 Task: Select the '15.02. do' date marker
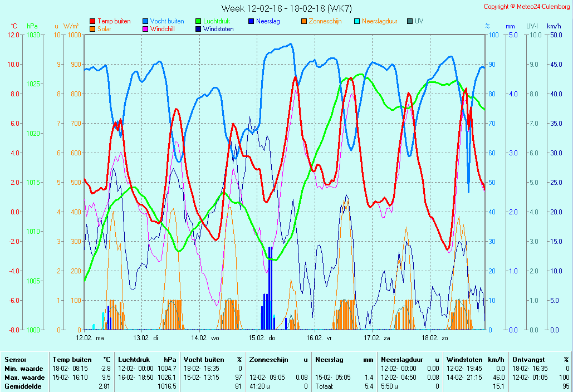point(262,337)
